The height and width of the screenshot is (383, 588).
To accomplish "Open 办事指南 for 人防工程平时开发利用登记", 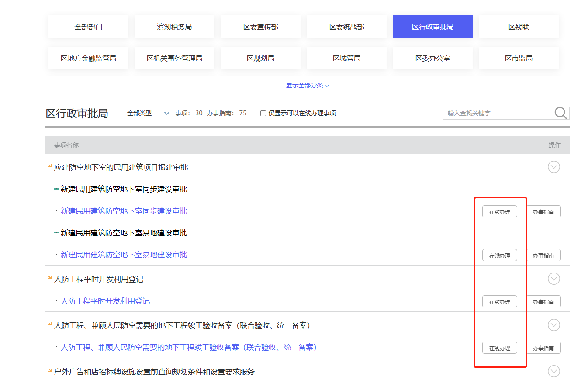I will [543, 302].
